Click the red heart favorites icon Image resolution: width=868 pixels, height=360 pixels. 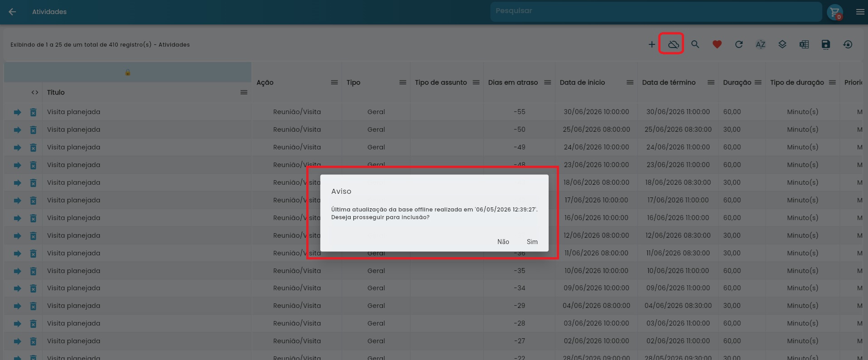point(717,44)
